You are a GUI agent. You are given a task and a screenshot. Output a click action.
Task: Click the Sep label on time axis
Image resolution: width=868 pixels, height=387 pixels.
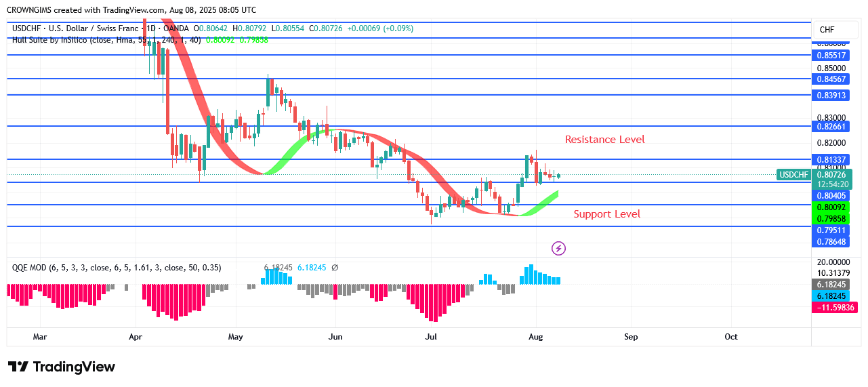(631, 337)
